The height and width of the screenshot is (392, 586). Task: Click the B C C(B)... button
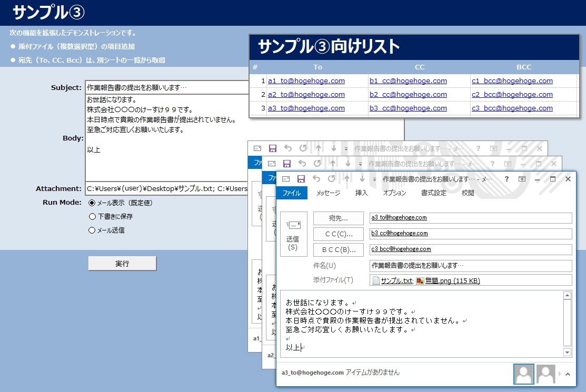tap(338, 250)
